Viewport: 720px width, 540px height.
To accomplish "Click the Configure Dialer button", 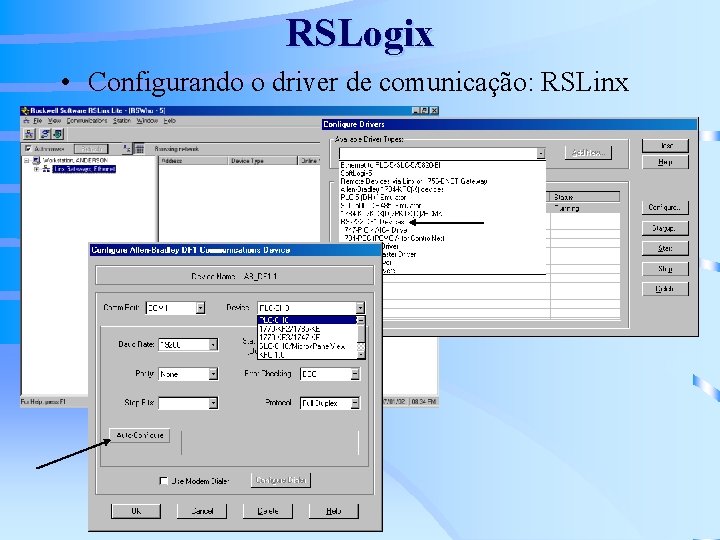I will tap(281, 480).
